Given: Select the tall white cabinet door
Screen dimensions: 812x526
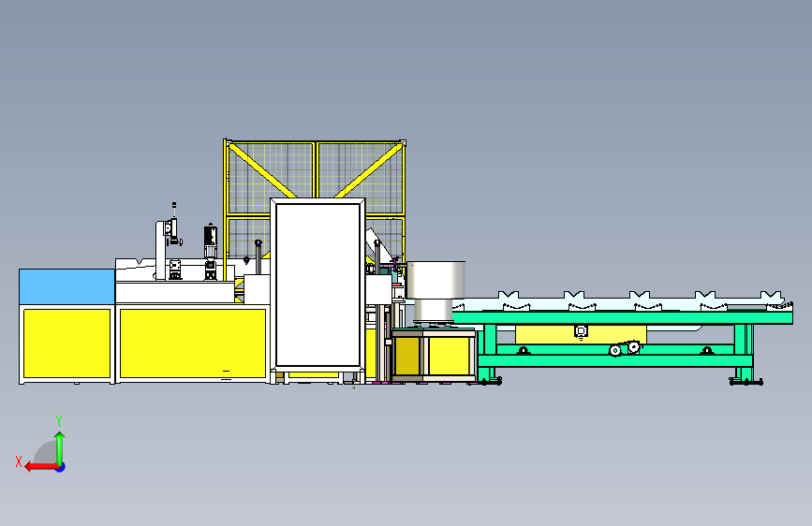Looking at the screenshot, I should [x=318, y=285].
